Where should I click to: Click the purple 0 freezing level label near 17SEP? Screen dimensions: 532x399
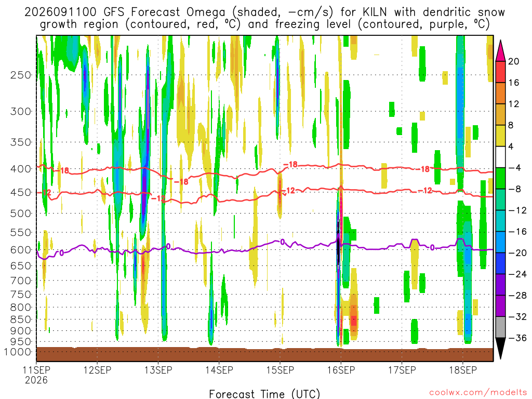pyautogui.click(x=432, y=248)
